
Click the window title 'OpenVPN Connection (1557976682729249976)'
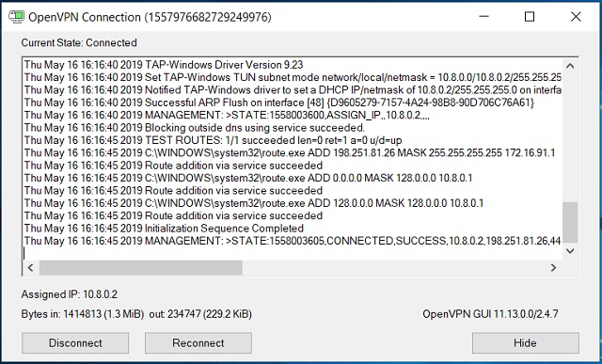point(150,17)
